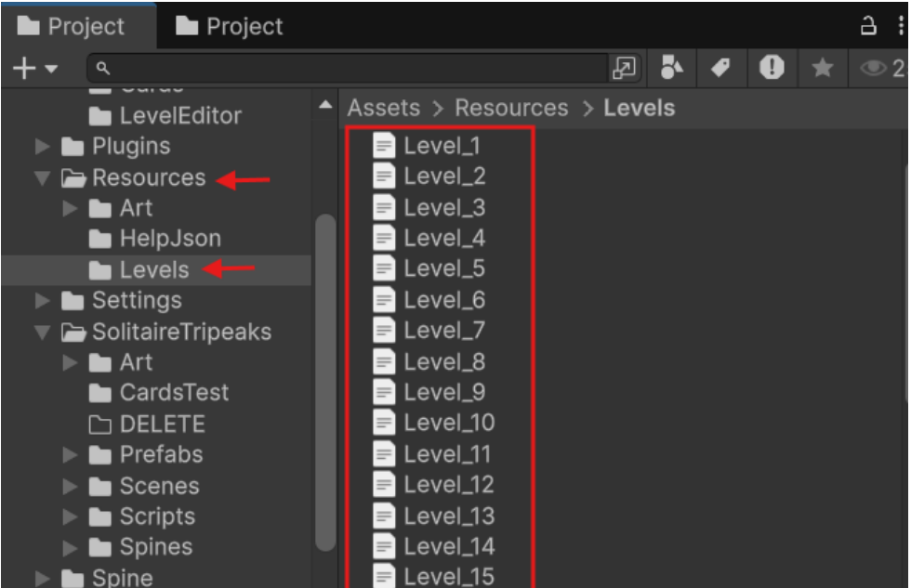This screenshot has height=588, width=911.
Task: Switch to the second Project tab
Action: point(230,26)
